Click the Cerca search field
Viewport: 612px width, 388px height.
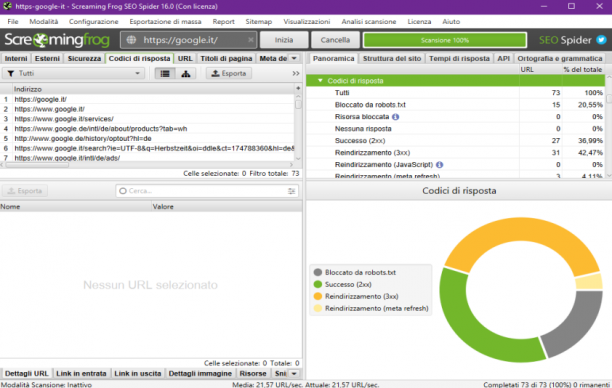207,191
